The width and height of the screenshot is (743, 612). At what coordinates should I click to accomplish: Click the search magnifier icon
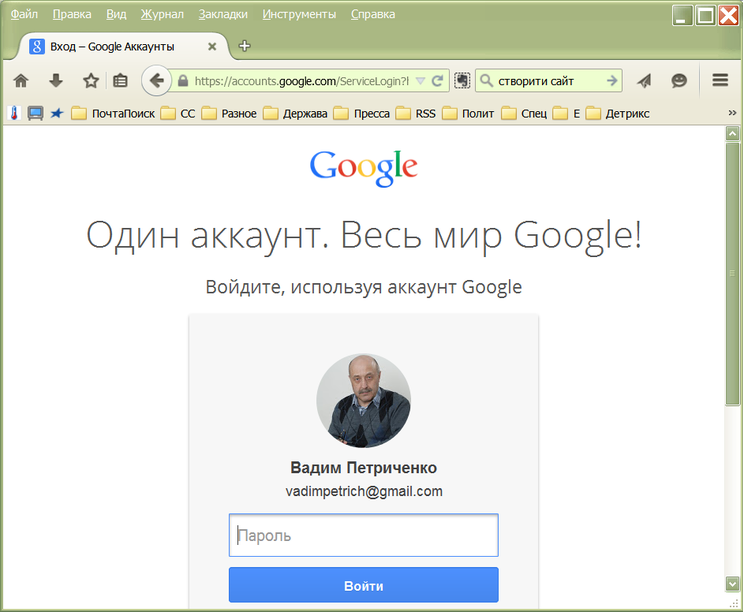487,81
